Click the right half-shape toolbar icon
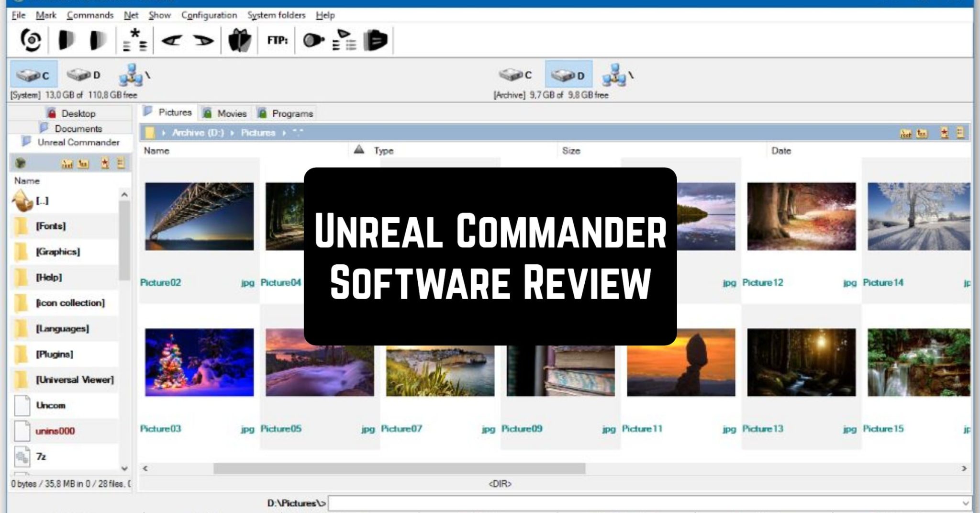 (x=98, y=40)
